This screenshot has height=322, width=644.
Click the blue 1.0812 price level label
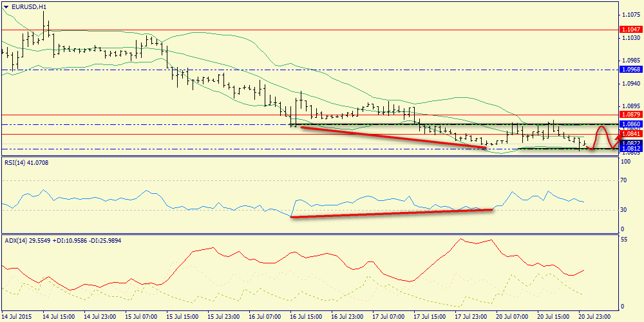pos(630,148)
